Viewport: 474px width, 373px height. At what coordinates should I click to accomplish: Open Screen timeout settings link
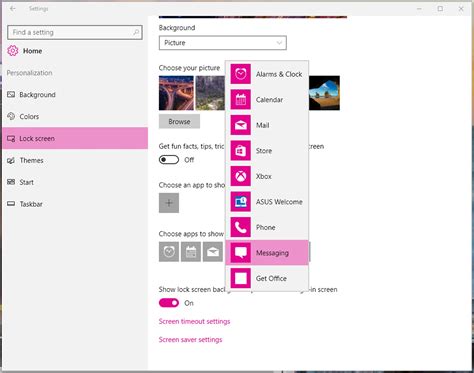coord(194,321)
